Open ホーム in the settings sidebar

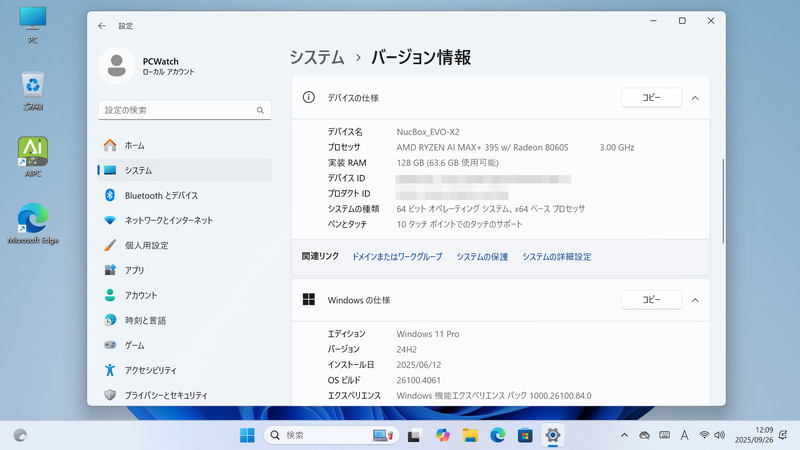pyautogui.click(x=185, y=145)
